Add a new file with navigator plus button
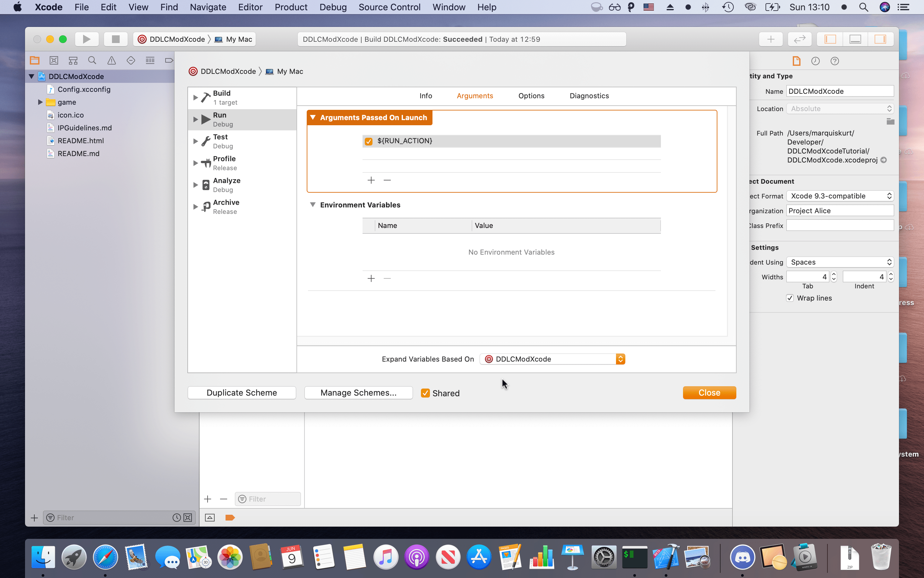Image resolution: width=924 pixels, height=578 pixels. pos(34,518)
